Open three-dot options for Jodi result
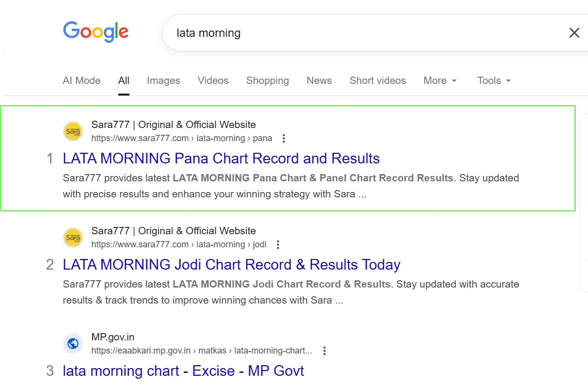The height and width of the screenshot is (386, 588). (x=278, y=245)
